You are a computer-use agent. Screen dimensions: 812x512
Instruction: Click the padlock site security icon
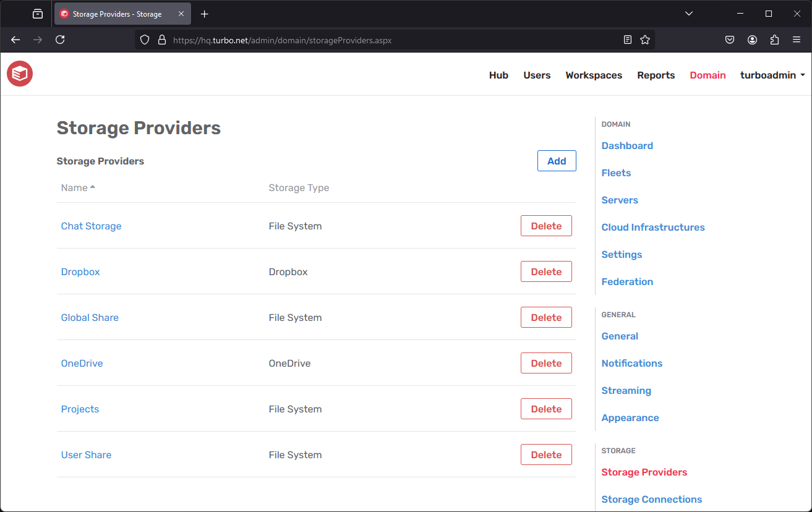click(161, 40)
